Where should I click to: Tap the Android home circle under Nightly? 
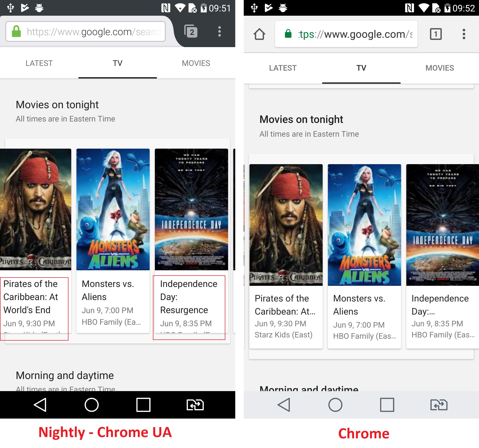point(91,405)
